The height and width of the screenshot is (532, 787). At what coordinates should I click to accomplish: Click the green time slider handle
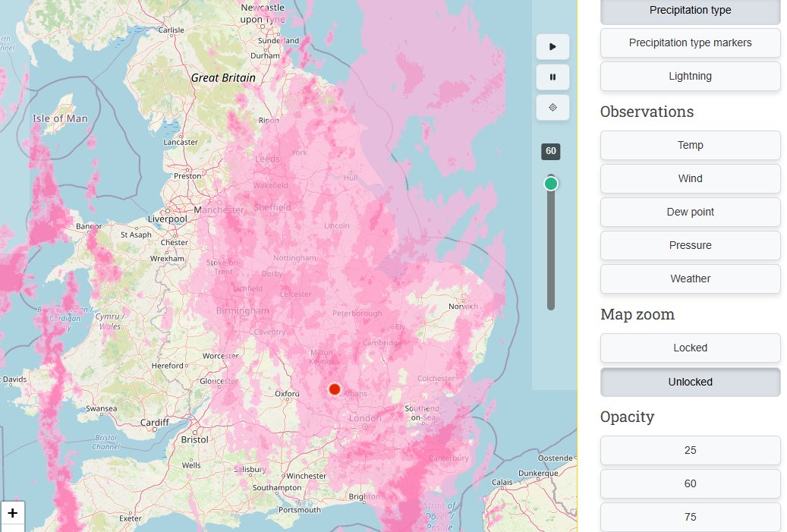[550, 182]
